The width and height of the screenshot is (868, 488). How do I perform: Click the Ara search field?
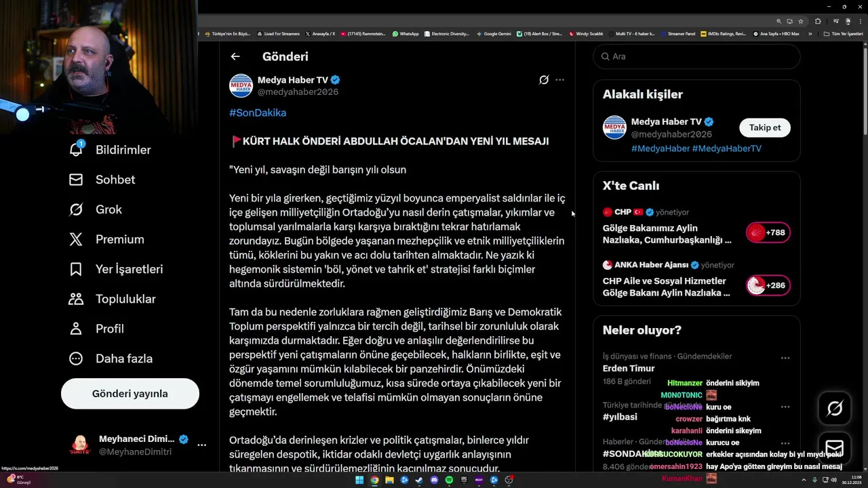696,56
